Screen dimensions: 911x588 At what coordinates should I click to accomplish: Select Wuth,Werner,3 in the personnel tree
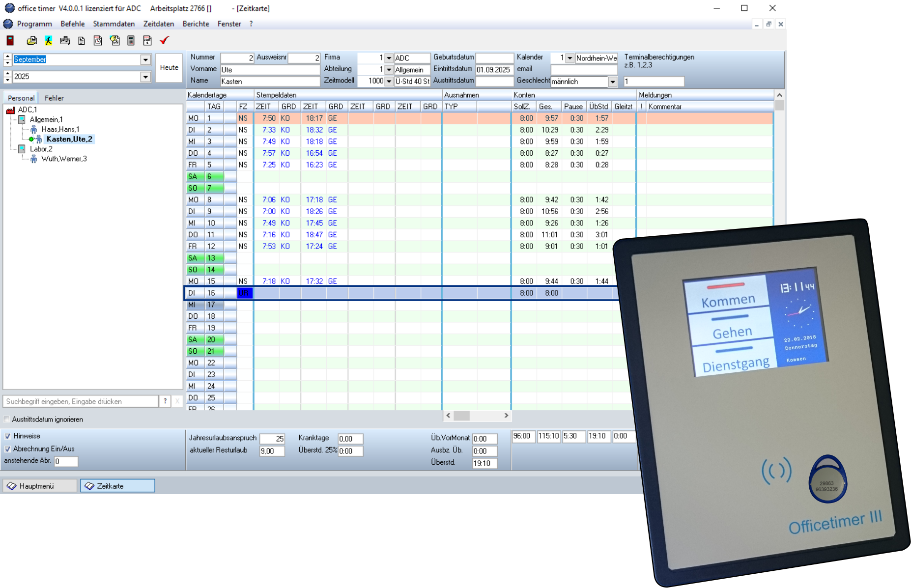(x=64, y=159)
